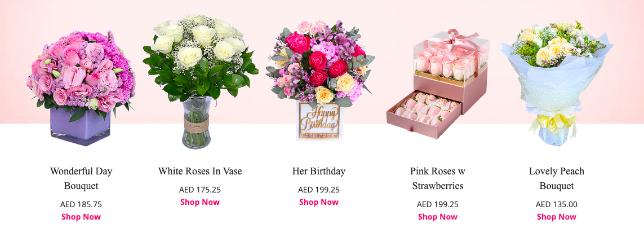Click the AED 135.00 price

click(x=557, y=204)
